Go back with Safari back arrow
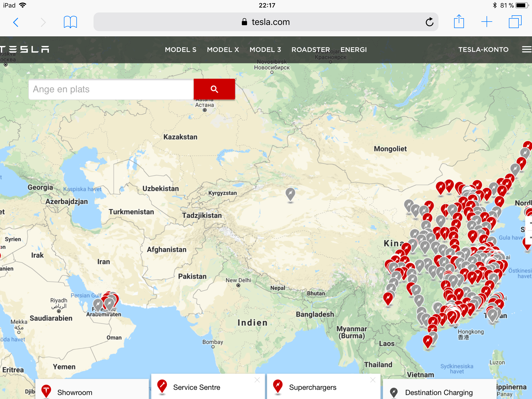532x399 pixels. [16, 22]
